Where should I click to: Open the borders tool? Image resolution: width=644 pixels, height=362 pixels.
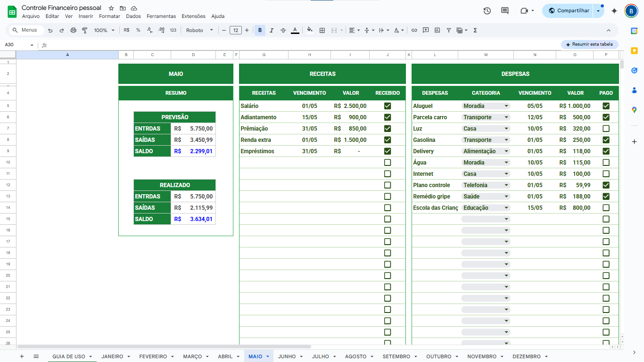point(322,30)
